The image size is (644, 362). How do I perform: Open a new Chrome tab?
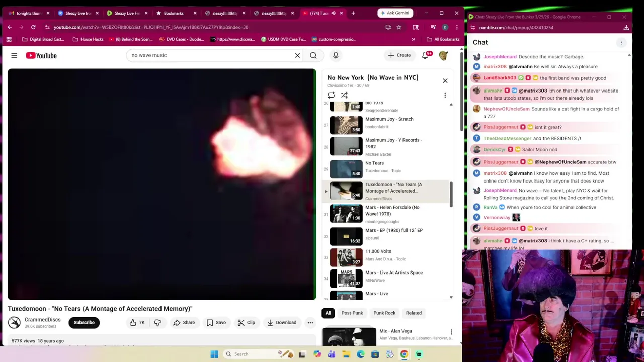(x=353, y=13)
